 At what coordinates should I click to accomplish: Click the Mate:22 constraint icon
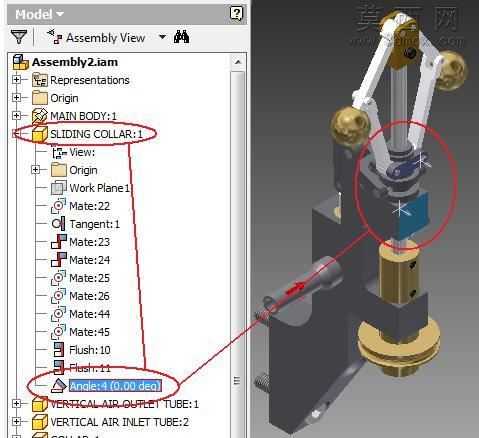pos(59,206)
